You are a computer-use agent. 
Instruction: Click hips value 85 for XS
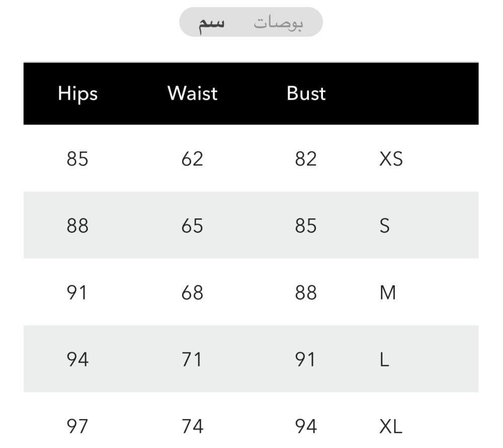tap(77, 159)
